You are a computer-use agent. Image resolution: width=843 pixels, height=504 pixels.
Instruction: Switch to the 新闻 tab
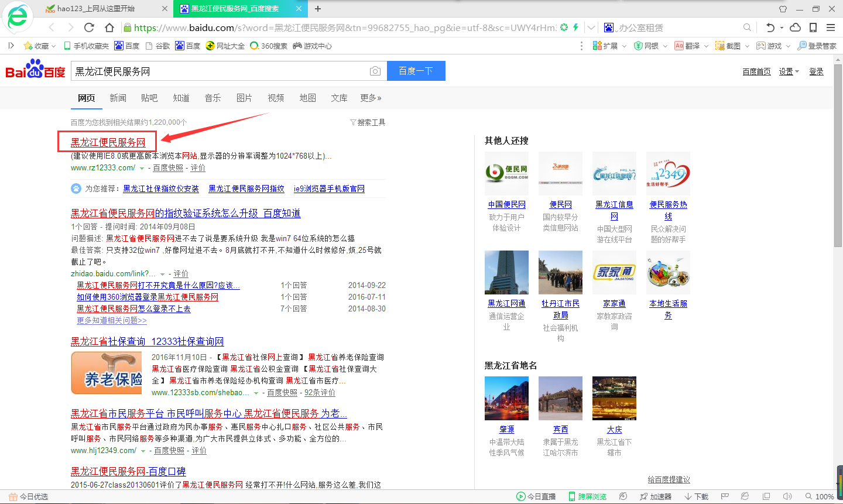(x=118, y=98)
